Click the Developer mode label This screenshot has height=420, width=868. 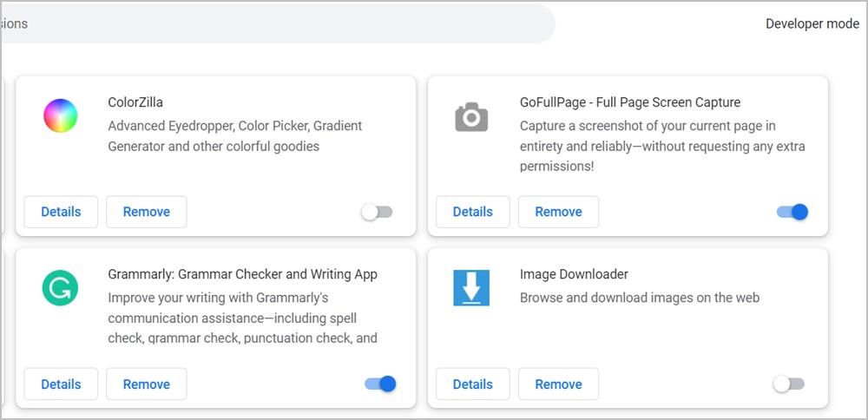[812, 23]
